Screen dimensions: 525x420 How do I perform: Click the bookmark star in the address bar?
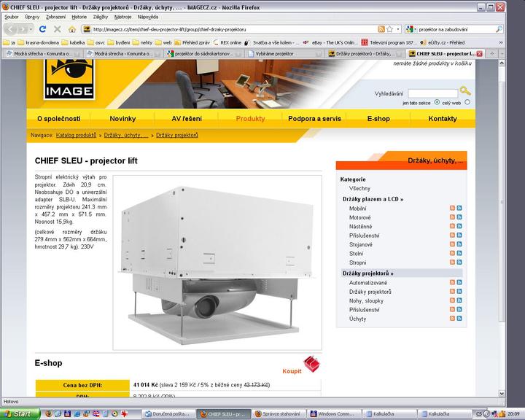click(389, 29)
